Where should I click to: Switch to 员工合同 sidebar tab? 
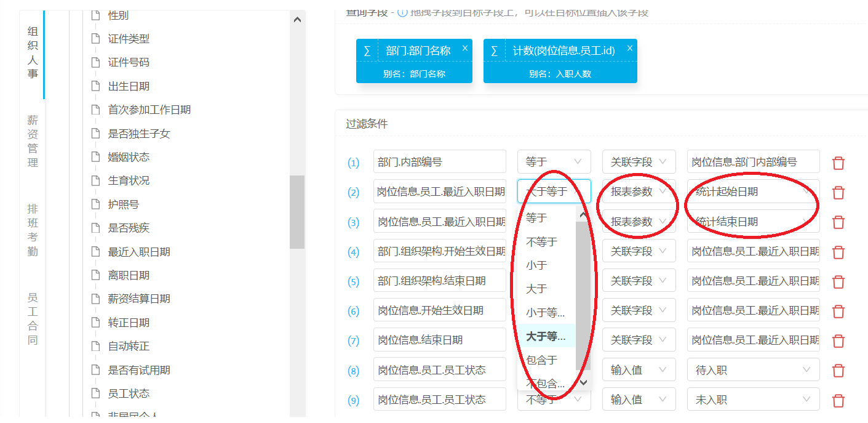[x=33, y=318]
